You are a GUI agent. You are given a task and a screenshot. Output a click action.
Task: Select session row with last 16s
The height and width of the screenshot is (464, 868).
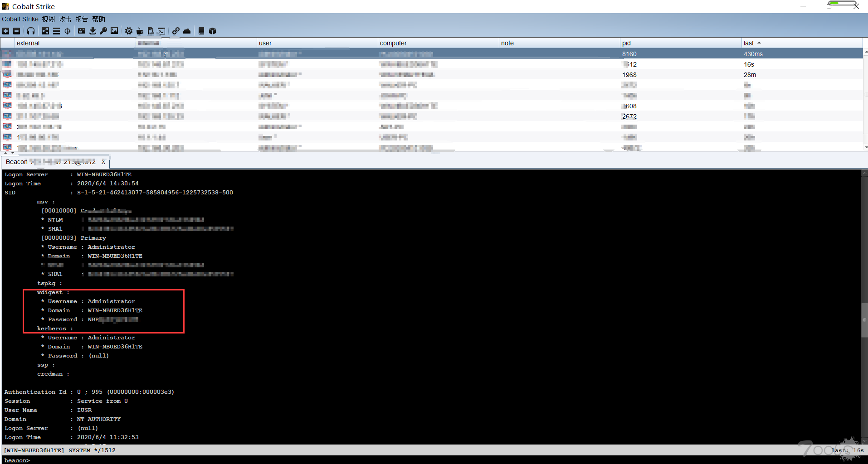[431, 64]
